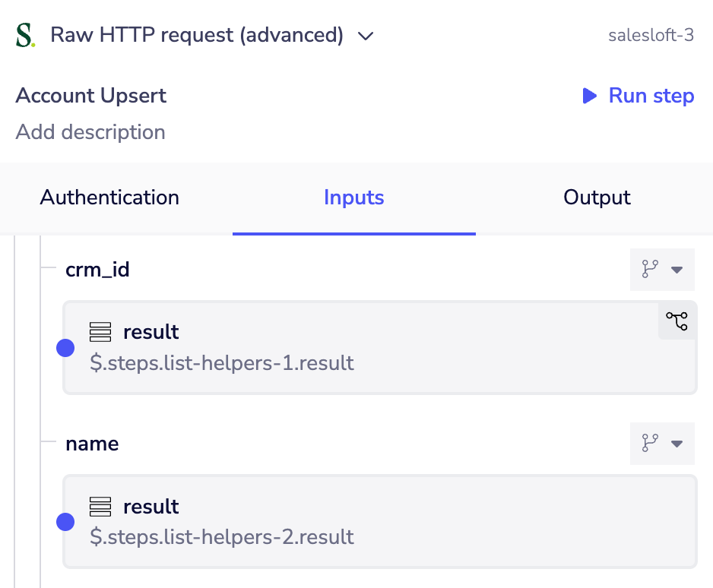Click the Salesloft logo icon
The width and height of the screenshot is (713, 588).
pyautogui.click(x=25, y=36)
